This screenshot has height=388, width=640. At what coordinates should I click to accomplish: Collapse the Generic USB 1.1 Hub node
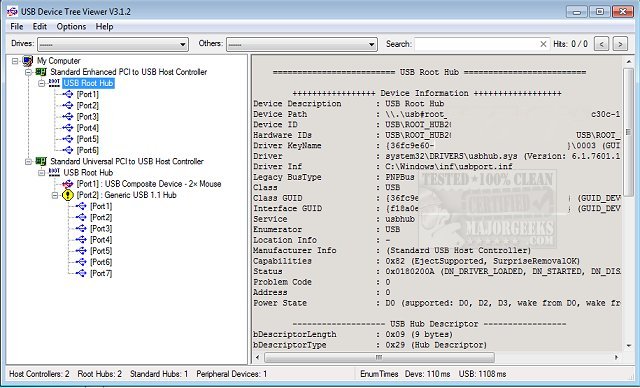point(55,195)
